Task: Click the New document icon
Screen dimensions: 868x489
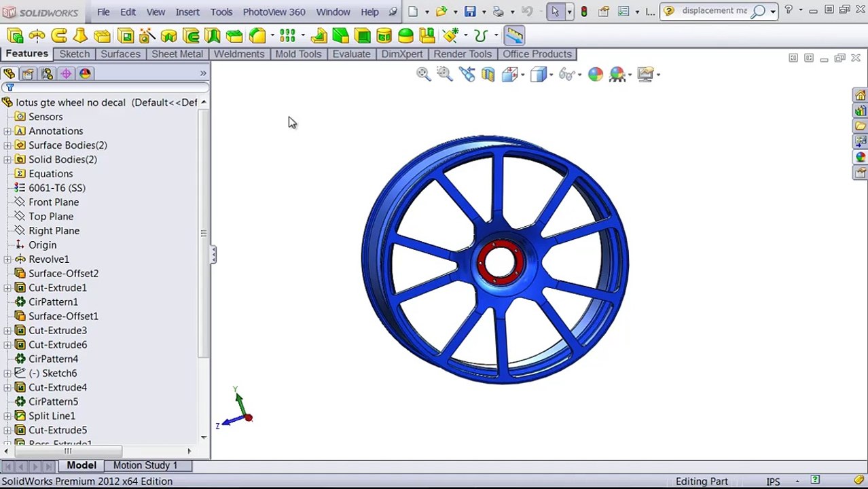Action: [x=413, y=12]
